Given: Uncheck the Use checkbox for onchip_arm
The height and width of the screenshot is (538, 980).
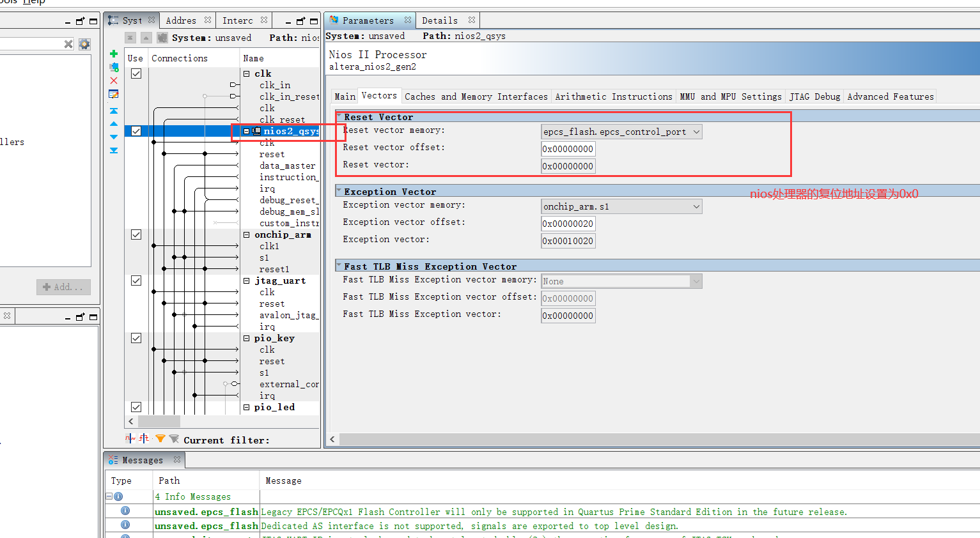Looking at the screenshot, I should [x=136, y=234].
